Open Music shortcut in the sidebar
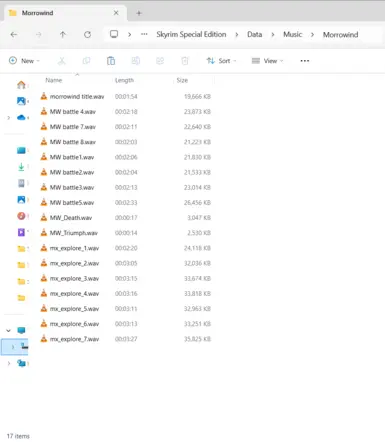The height and width of the screenshot is (442, 385). [x=21, y=216]
